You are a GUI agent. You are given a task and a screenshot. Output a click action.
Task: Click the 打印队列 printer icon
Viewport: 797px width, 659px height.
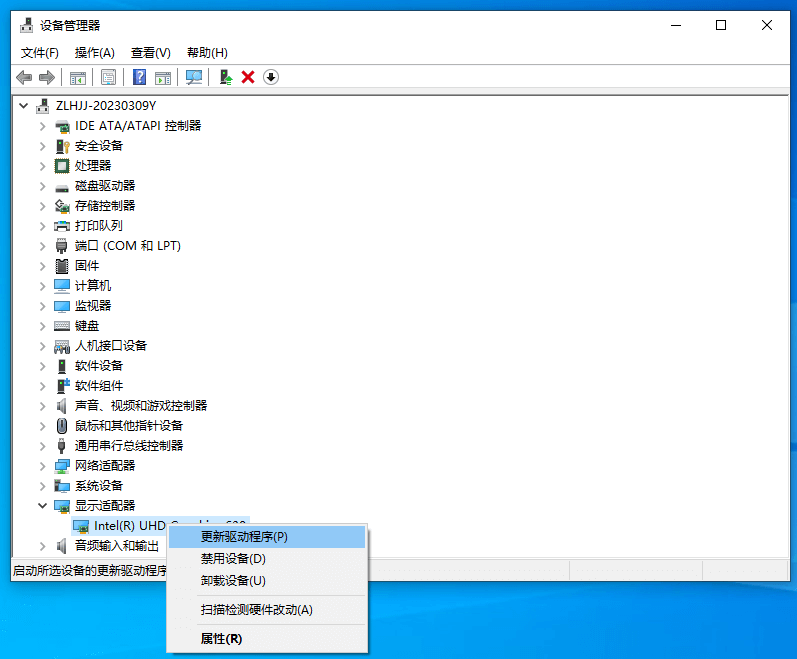point(62,226)
